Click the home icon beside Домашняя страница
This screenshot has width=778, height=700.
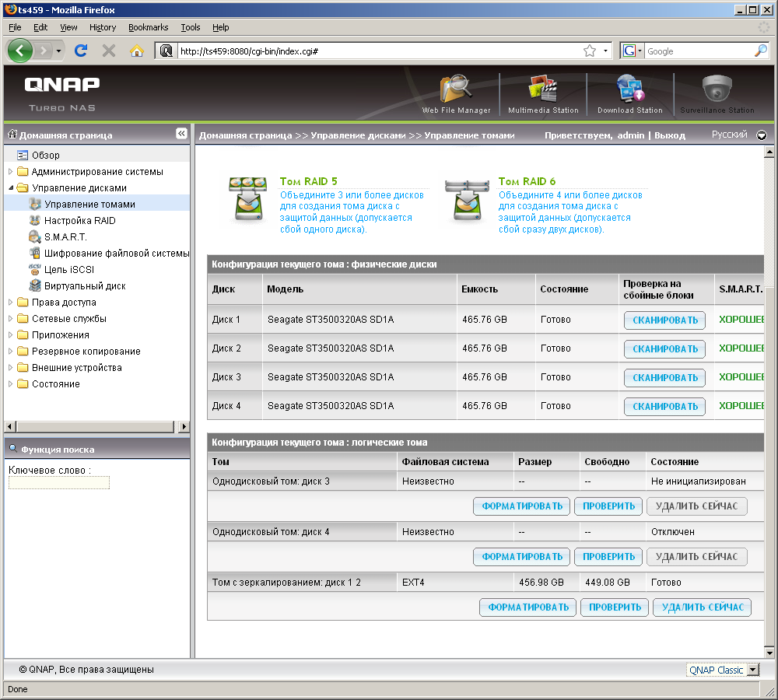pos(12,135)
